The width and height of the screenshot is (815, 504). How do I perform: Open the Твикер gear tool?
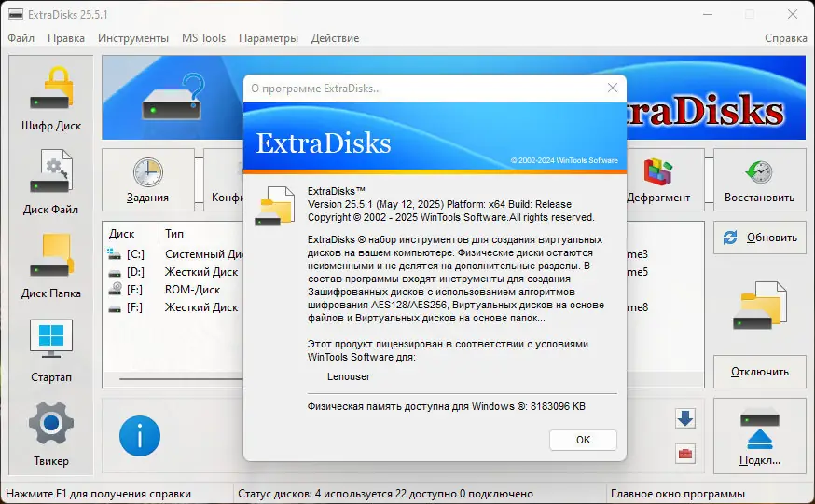(x=51, y=434)
